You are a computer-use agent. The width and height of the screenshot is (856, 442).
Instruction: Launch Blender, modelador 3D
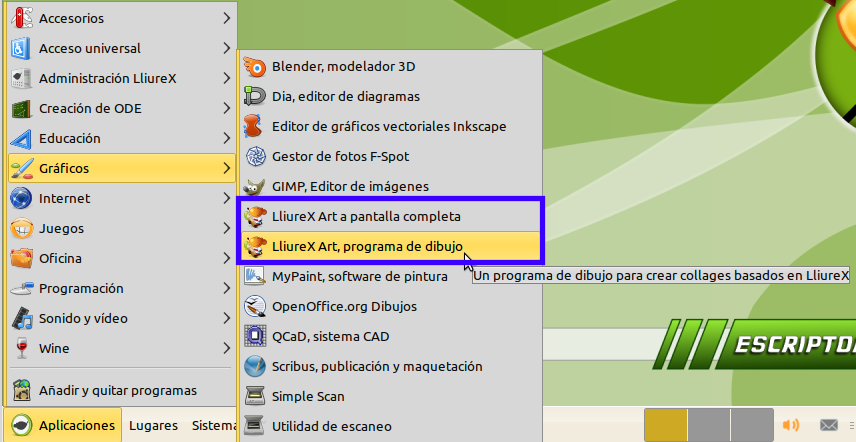[x=391, y=67]
